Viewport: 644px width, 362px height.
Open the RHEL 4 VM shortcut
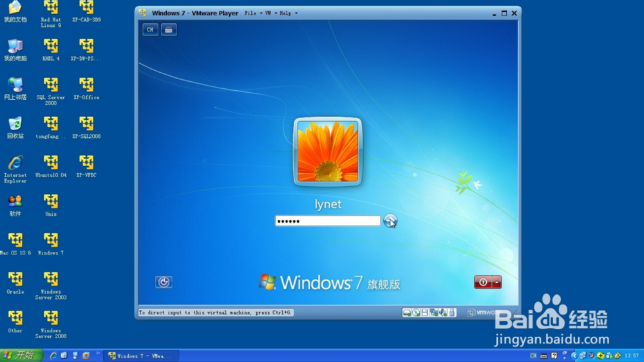click(51, 50)
